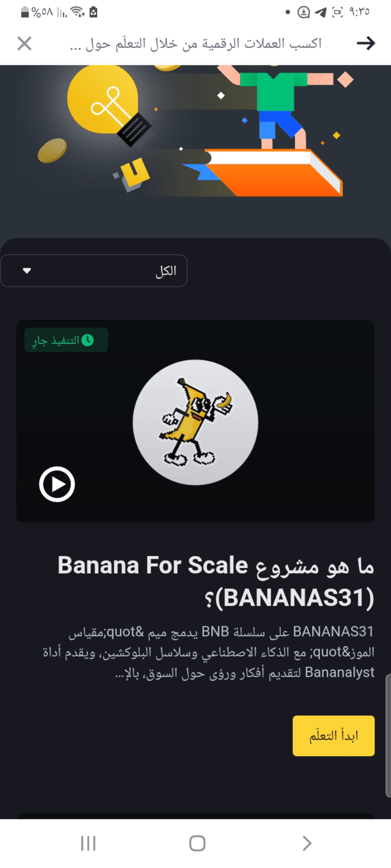Image resolution: width=391 pixels, height=868 pixels.
Task: Expand the category filter caret arrow
Action: (26, 271)
